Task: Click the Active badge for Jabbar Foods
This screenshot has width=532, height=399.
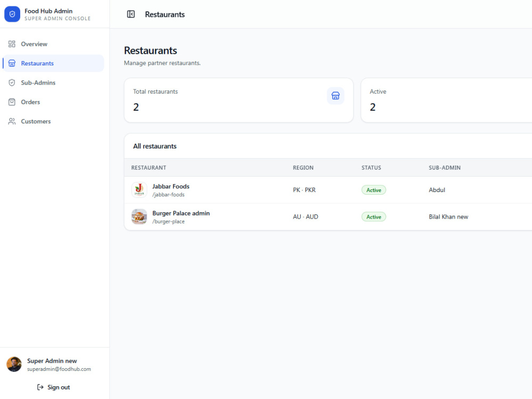Action: pos(373,190)
